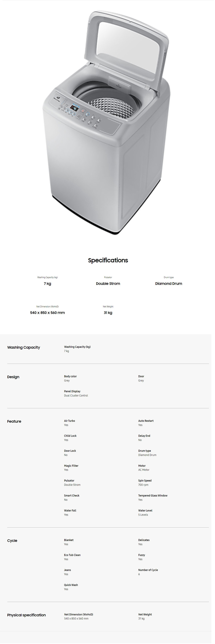
Task: Select the Feature section title
Action: click(14, 421)
